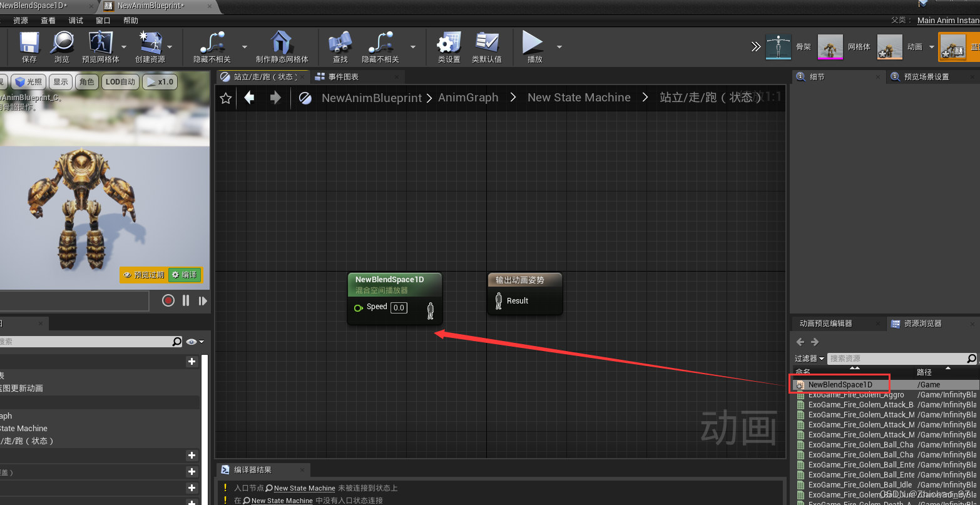Open 创建资源 dropdown arrow
Screen dimensions: 980x505
(170, 47)
